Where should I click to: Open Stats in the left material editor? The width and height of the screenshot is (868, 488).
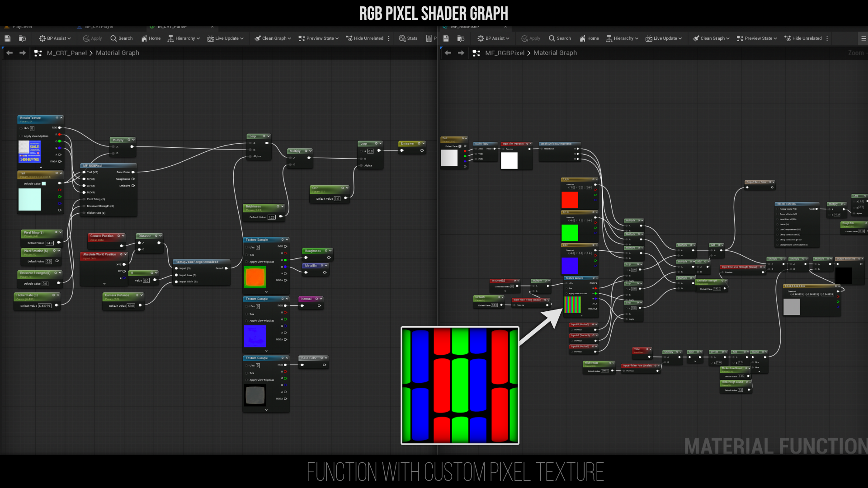click(408, 38)
